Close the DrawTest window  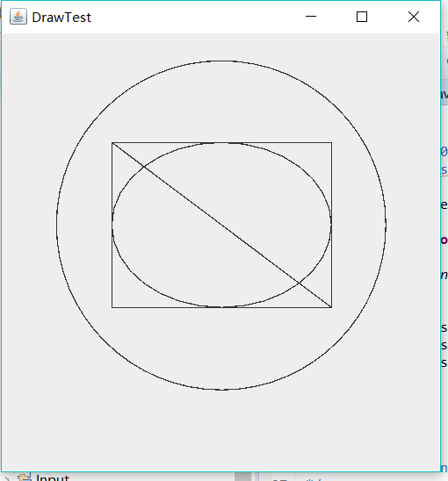pos(414,17)
